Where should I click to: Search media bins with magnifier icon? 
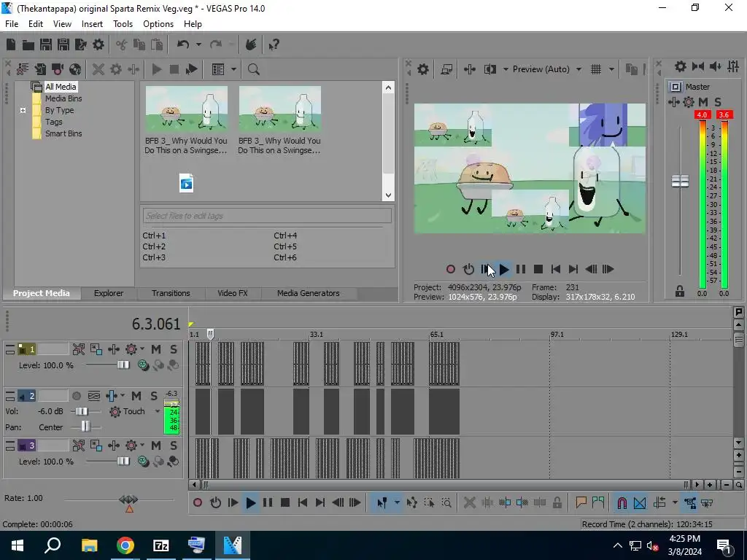click(x=253, y=69)
